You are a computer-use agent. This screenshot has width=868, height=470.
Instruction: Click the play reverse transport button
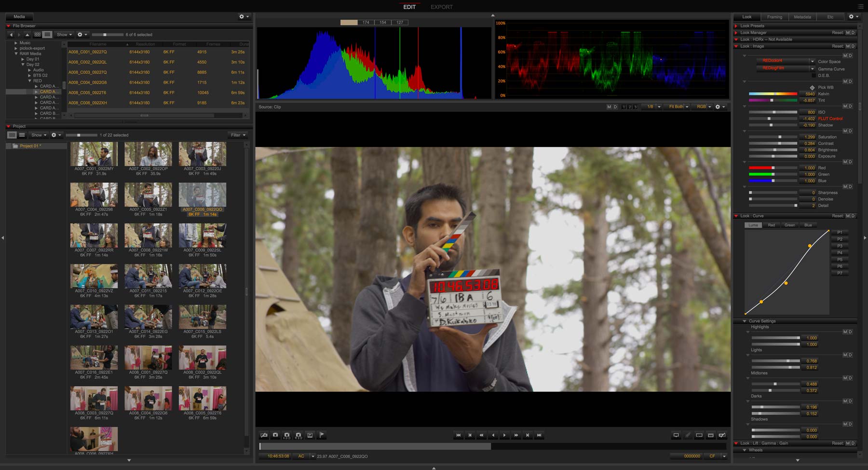pyautogui.click(x=493, y=435)
